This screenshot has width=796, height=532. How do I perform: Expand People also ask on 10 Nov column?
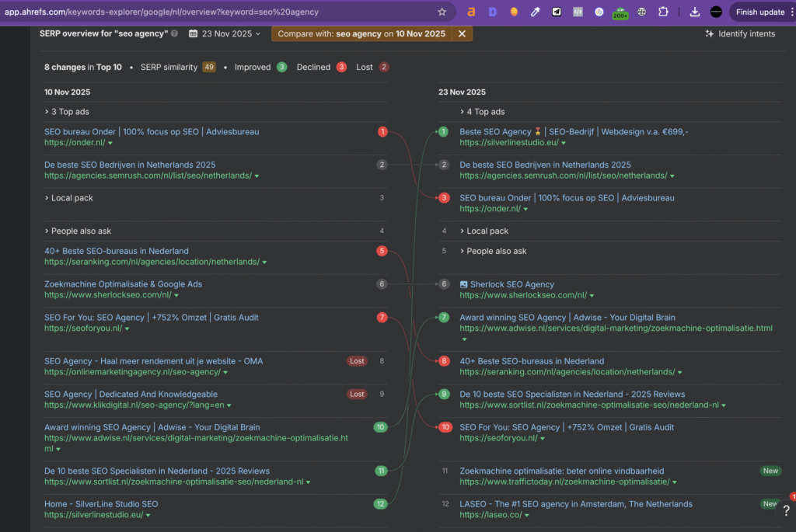78,231
